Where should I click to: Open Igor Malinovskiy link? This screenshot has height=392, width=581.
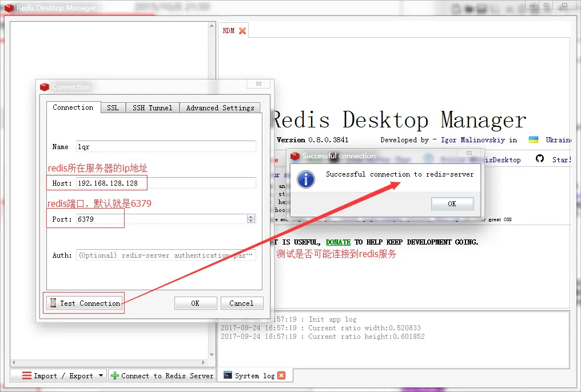click(473, 140)
